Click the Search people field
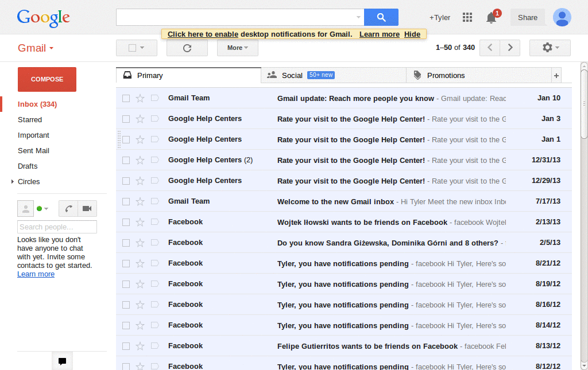The image size is (588, 370). [57, 227]
